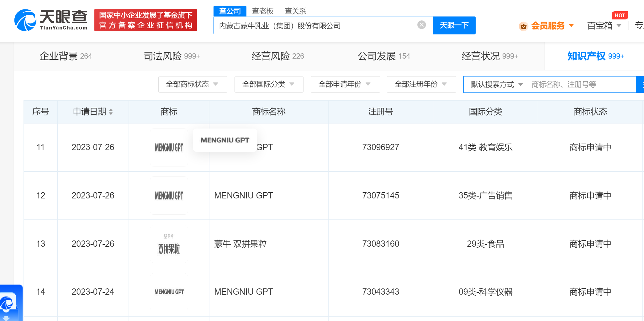644x321 pixels.
Task: Select registration number 73083160
Action: pos(381,244)
